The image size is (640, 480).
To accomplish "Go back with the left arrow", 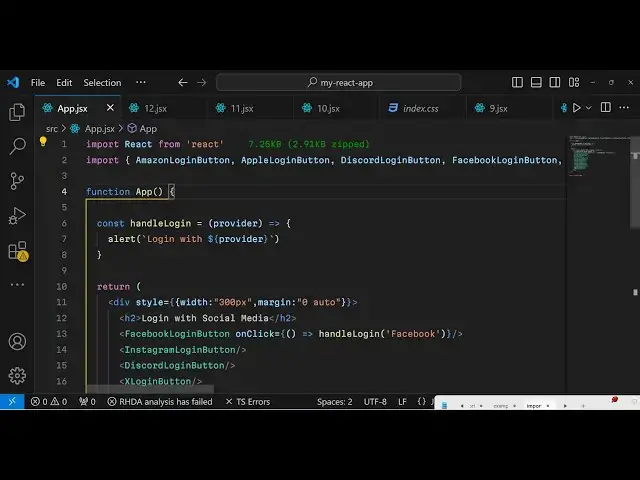I will click(183, 82).
